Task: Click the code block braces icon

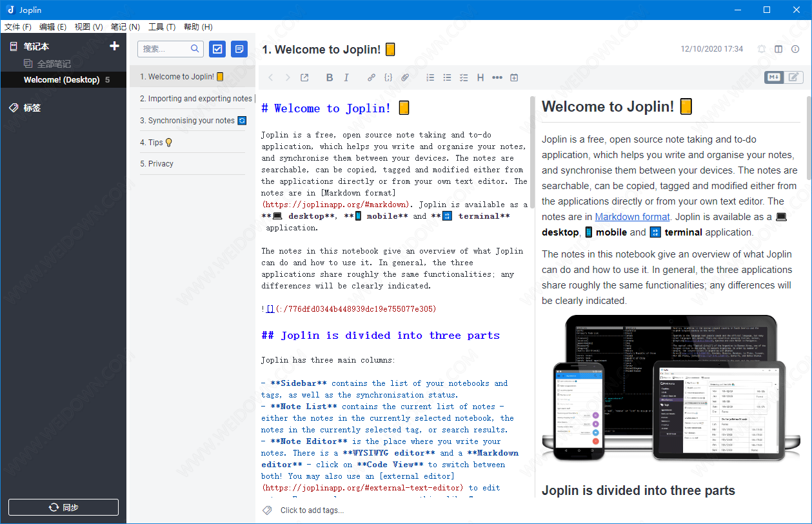Action: pyautogui.click(x=388, y=77)
